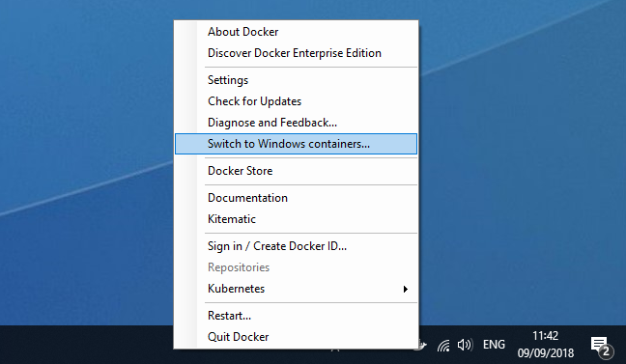Open Documentation from the Docker menu
Image resolution: width=626 pixels, height=364 pixels.
pyautogui.click(x=296, y=198)
